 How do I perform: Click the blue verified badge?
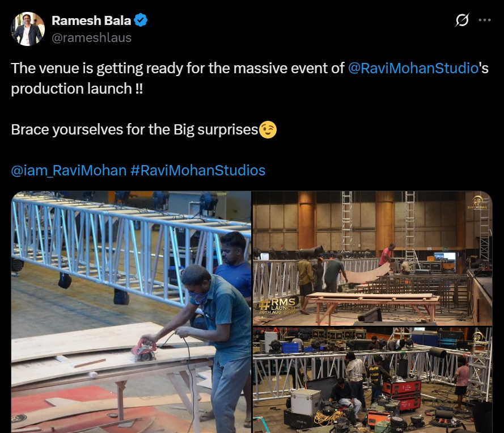pyautogui.click(x=141, y=20)
